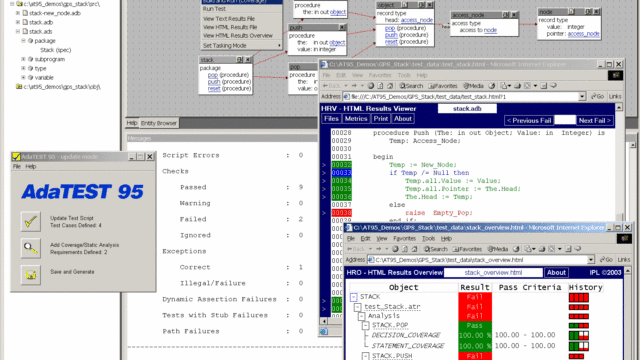Click the fail number field between Fail buttons
The width and height of the screenshot is (640, 360).
tap(565, 120)
